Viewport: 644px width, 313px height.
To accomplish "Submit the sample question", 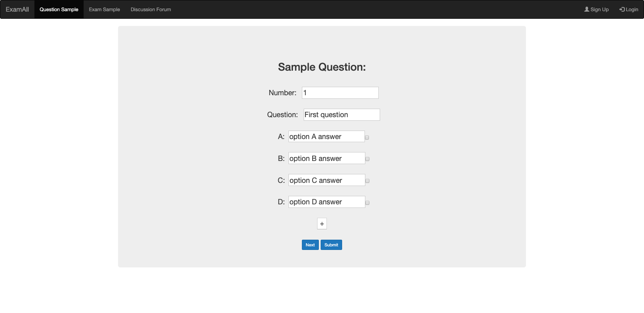I will (331, 245).
